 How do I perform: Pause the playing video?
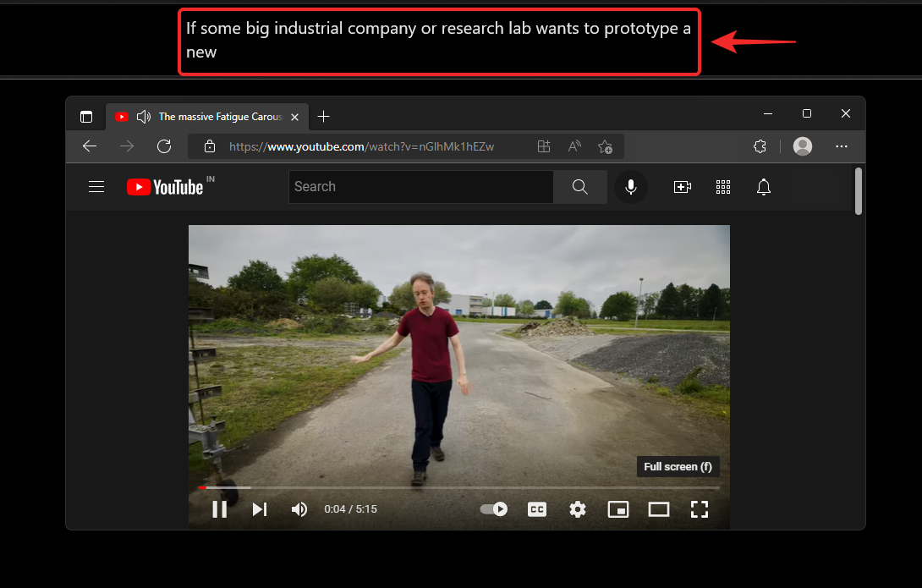point(219,508)
